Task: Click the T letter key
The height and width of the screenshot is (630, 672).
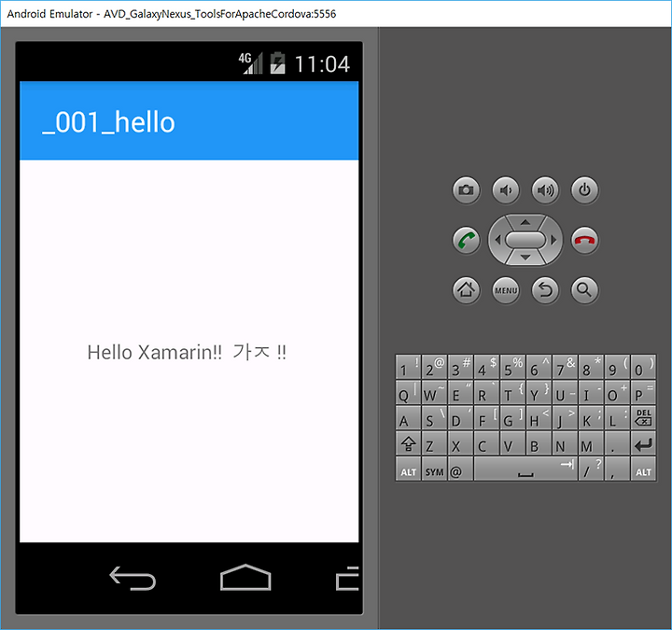Action: pyautogui.click(x=513, y=392)
